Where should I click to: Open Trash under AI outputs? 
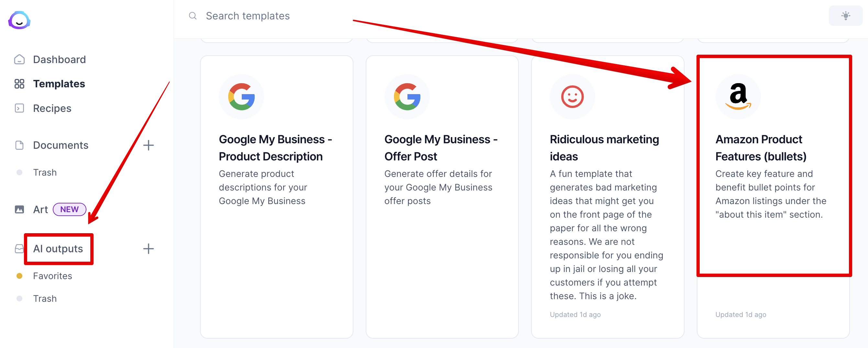(x=44, y=299)
